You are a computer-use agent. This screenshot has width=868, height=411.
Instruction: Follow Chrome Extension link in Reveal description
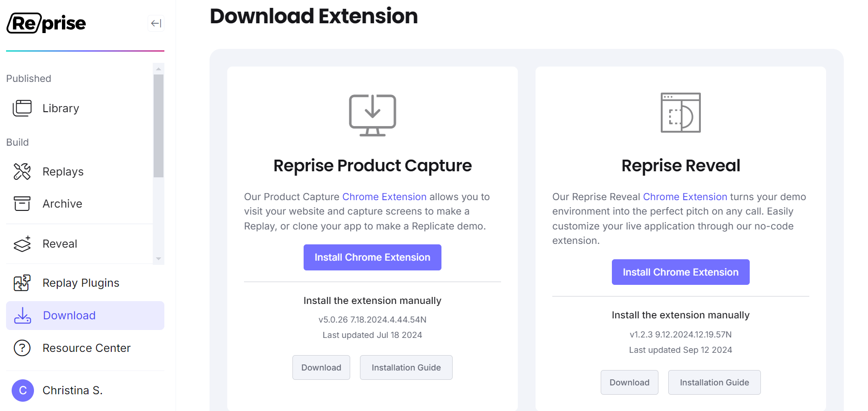click(685, 197)
